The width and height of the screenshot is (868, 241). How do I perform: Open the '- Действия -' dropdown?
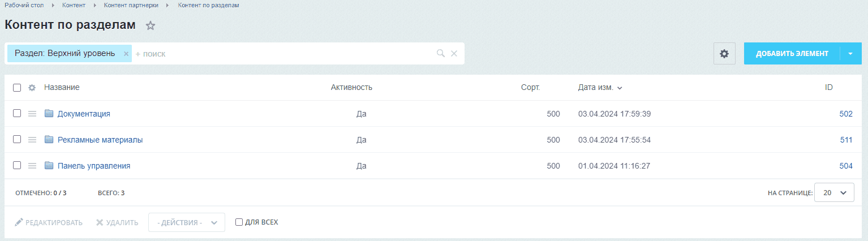(187, 222)
